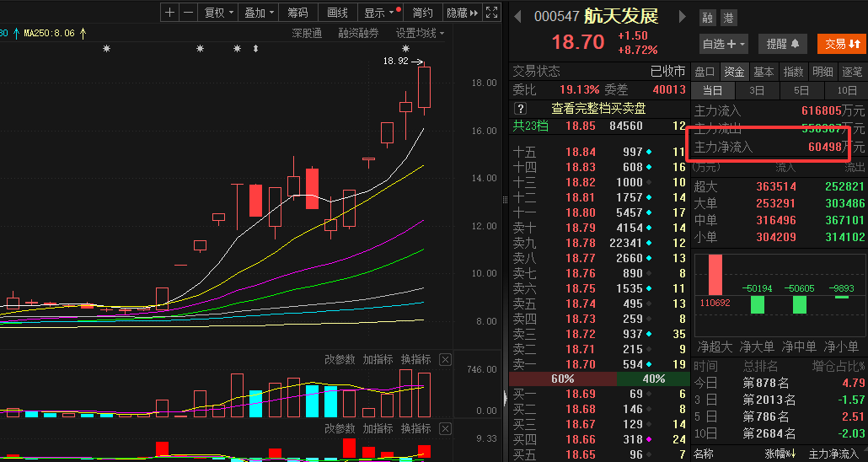The width and height of the screenshot is (868, 462).
Task: Select the 10日 period tab
Action: pyautogui.click(x=846, y=90)
